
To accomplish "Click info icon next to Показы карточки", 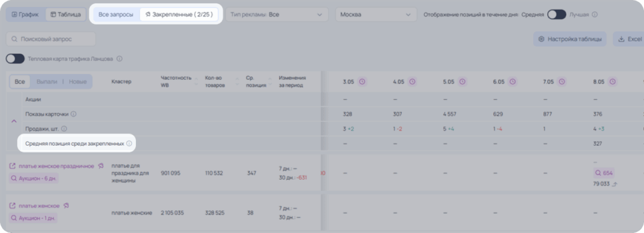I will coord(74,114).
